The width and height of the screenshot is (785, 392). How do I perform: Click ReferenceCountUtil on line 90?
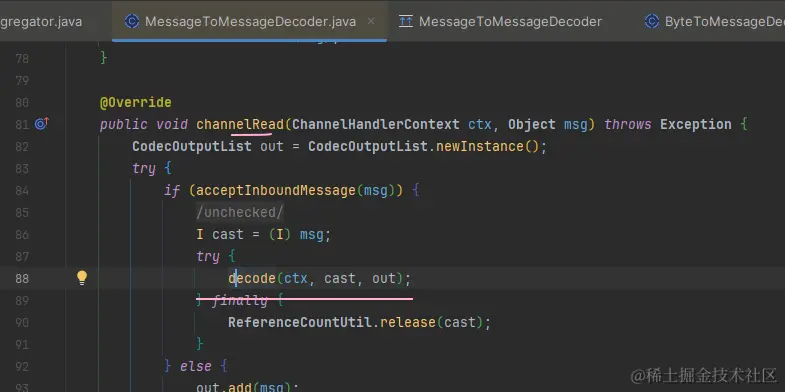[x=299, y=322]
